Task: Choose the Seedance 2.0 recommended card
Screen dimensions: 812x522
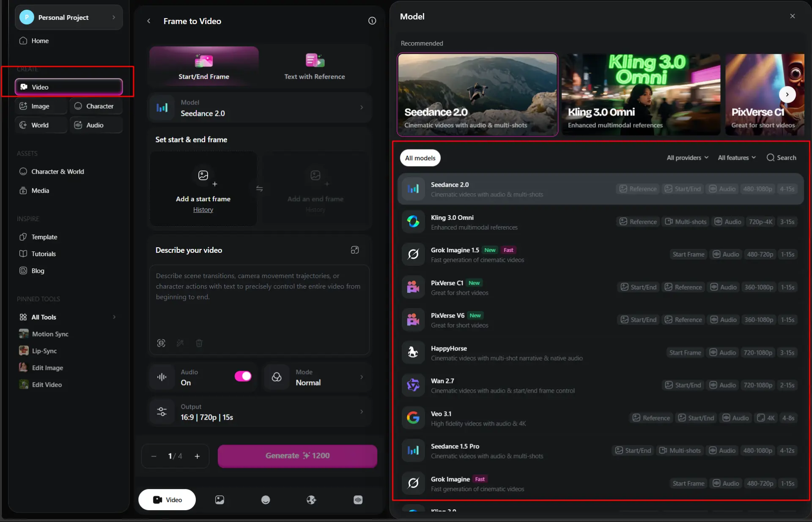Action: tap(477, 94)
